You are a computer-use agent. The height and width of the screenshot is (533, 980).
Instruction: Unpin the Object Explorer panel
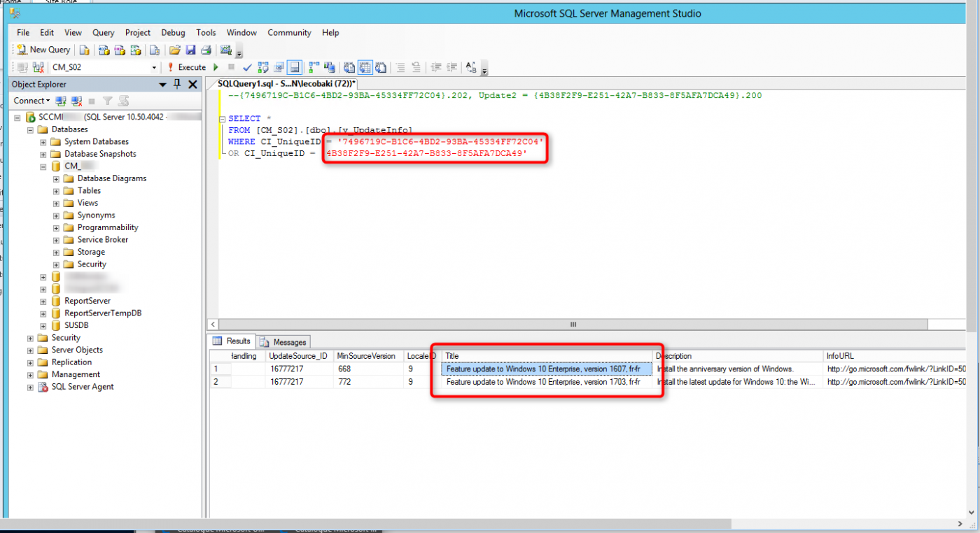[178, 84]
